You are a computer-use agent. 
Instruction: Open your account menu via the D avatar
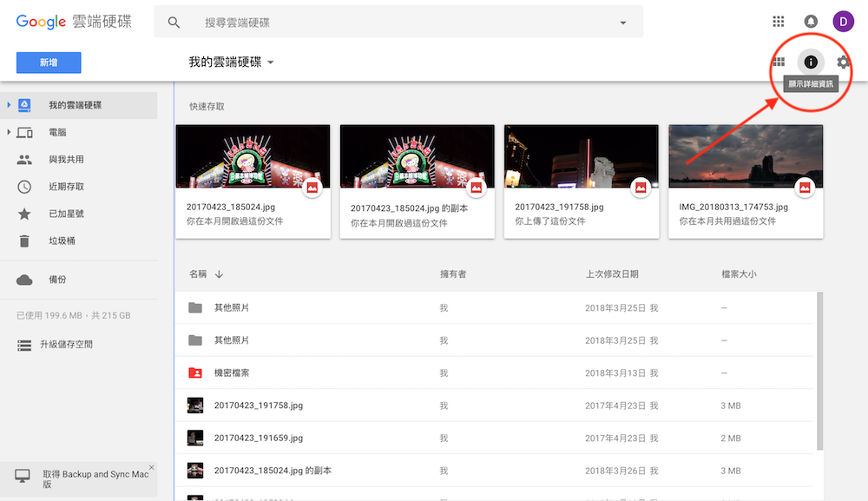(x=843, y=21)
